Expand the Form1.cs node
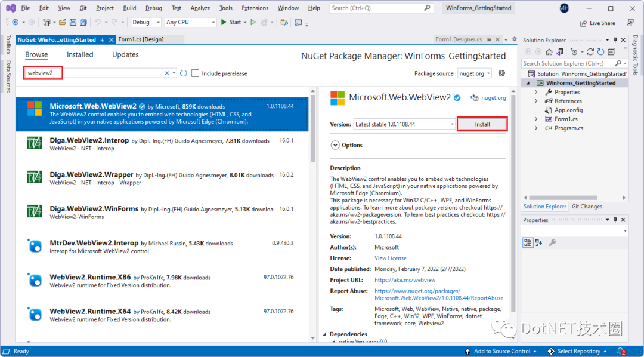 pyautogui.click(x=536, y=119)
